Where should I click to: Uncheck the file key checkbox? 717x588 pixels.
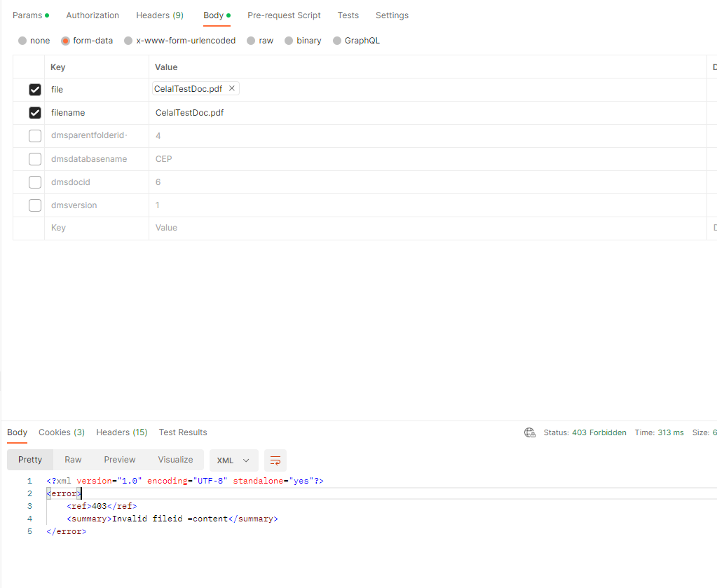pyautogui.click(x=35, y=90)
